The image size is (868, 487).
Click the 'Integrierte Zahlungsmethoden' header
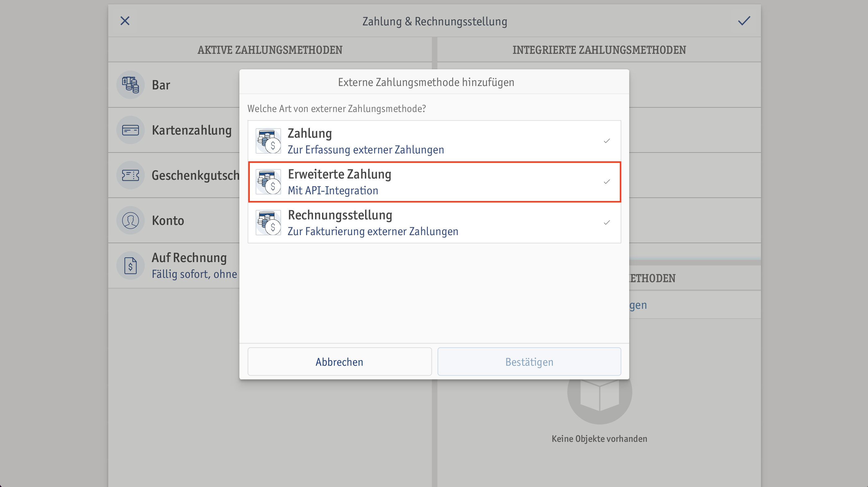(599, 50)
